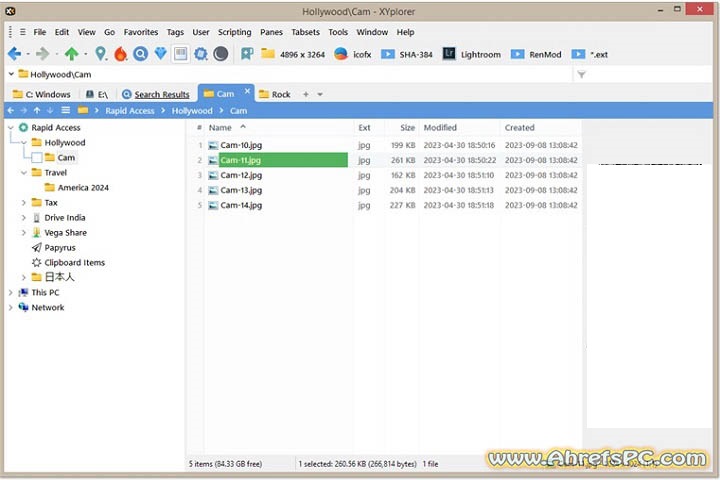
Task: Sort by the Modified column header
Action: coord(460,128)
